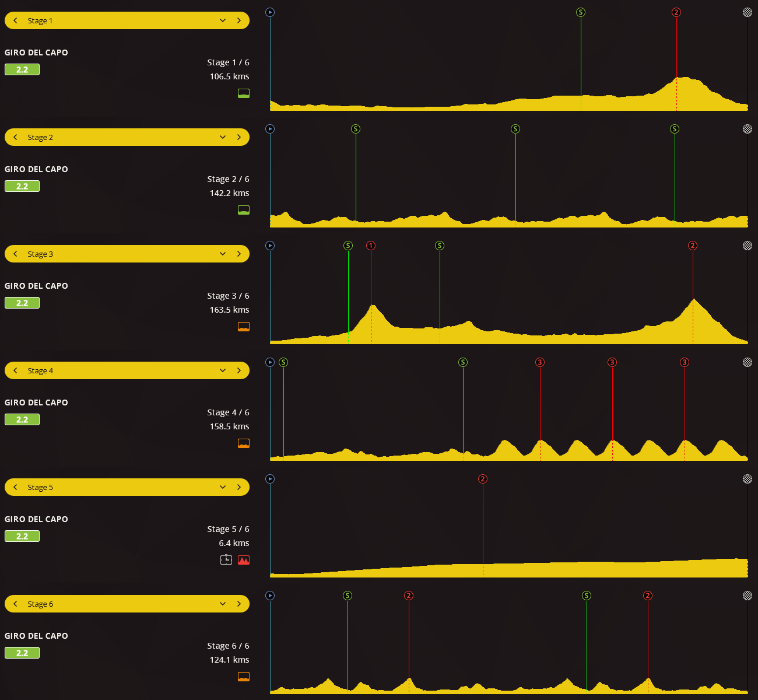
Task: Click category 2 climb marker on Stage 1 profile
Action: pyautogui.click(x=676, y=12)
